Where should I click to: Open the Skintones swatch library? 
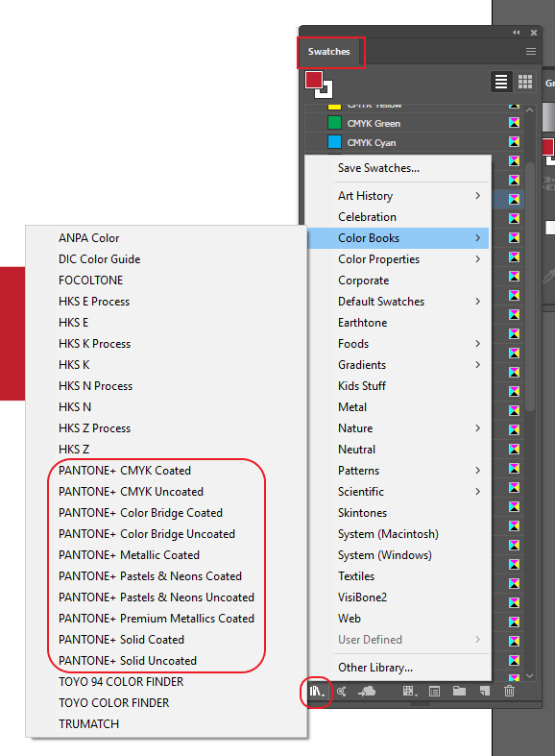tap(398, 513)
